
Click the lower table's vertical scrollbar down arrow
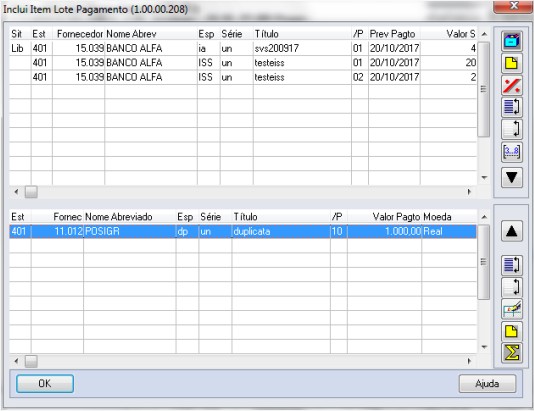click(x=484, y=347)
